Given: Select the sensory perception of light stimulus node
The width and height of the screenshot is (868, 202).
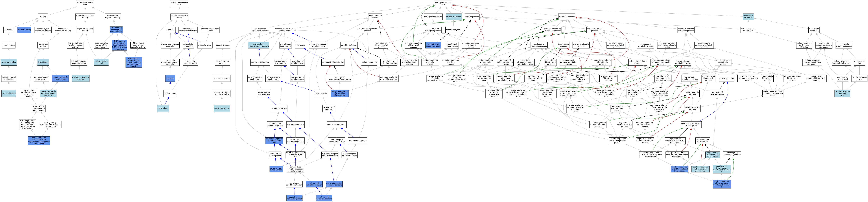Looking at the screenshot, I should click(x=222, y=93).
